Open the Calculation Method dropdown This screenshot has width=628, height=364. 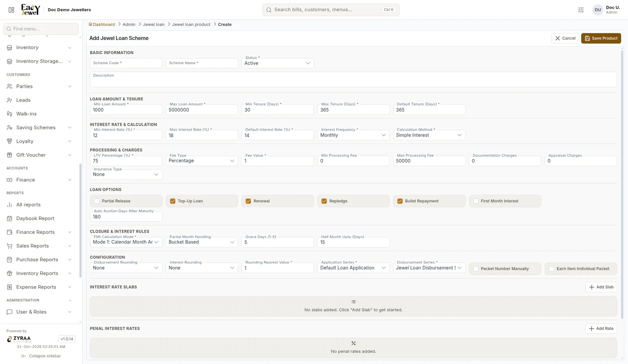pos(429,135)
